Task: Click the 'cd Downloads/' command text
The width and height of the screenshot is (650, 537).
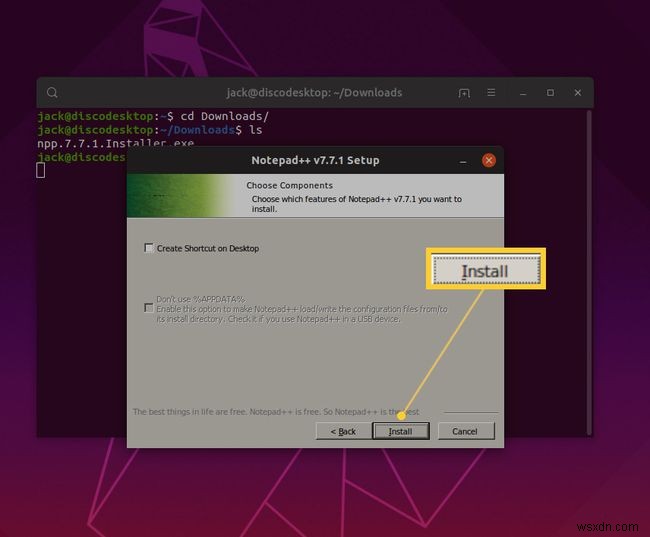Action: click(225, 116)
